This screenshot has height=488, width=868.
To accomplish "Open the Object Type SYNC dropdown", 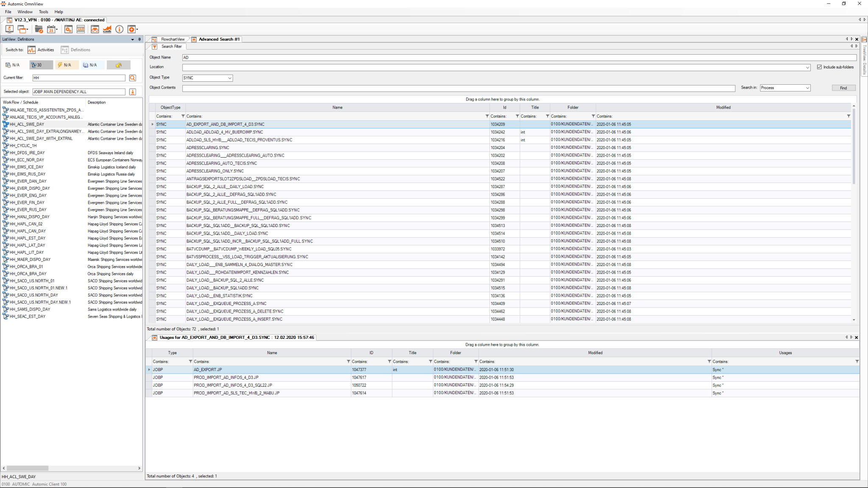I will click(x=229, y=78).
